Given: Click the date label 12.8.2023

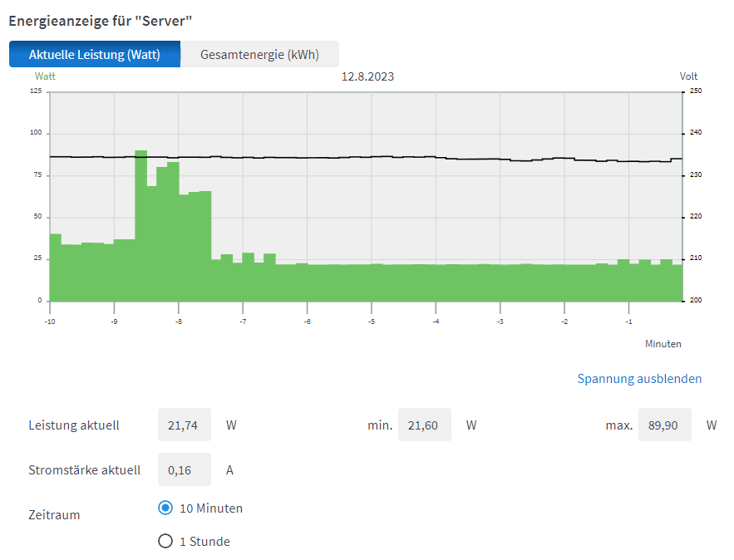Looking at the screenshot, I should (x=367, y=76).
